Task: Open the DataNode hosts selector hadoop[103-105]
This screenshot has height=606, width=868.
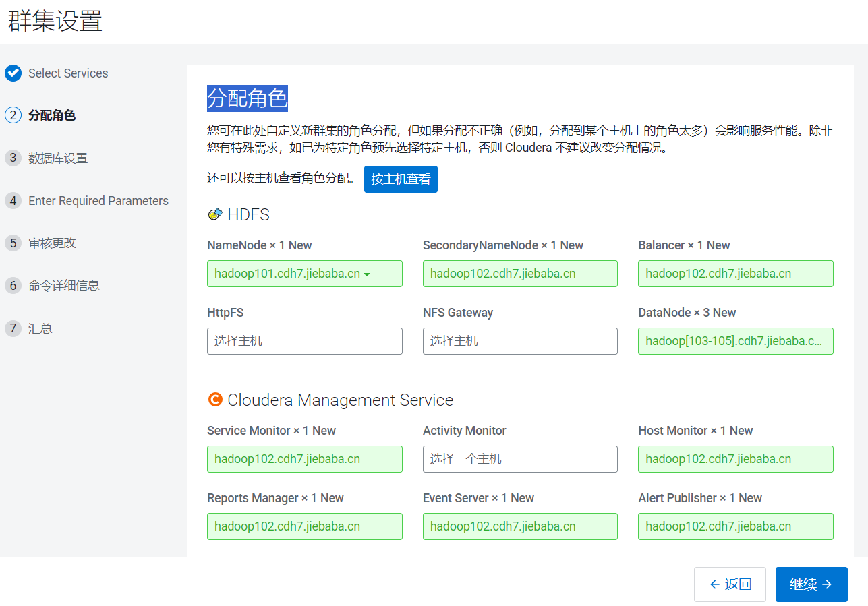Action: [736, 341]
